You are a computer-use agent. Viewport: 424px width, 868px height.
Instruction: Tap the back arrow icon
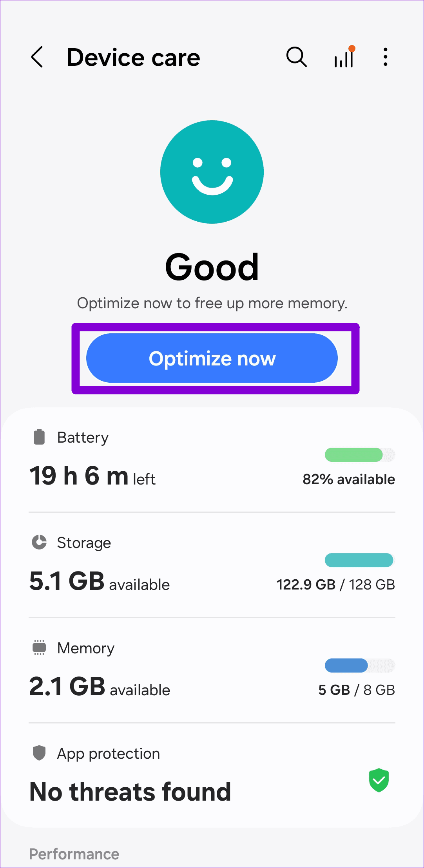point(37,57)
